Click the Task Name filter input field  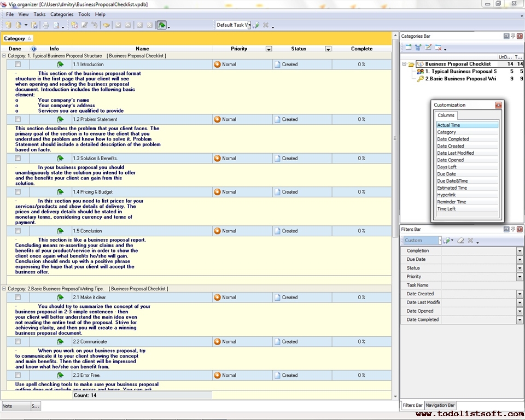pyautogui.click(x=479, y=285)
